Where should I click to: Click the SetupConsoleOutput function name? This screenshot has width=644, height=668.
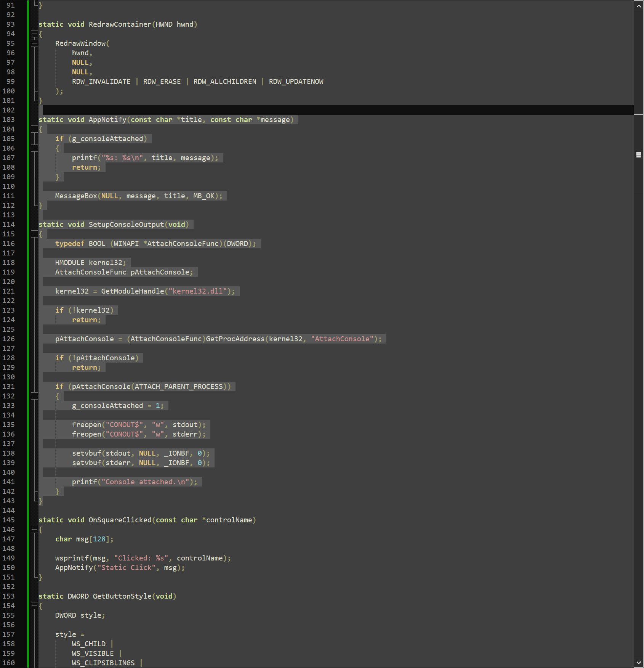click(x=126, y=225)
